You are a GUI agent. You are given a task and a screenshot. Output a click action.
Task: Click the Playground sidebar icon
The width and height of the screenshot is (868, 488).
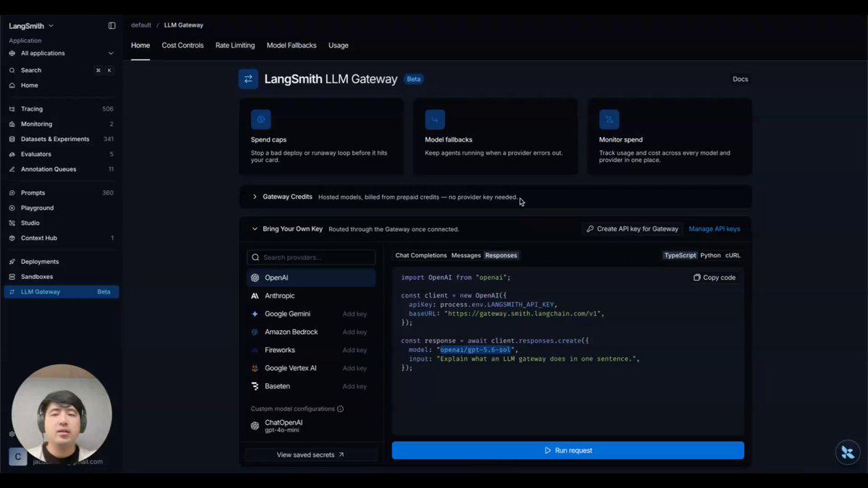[12, 208]
